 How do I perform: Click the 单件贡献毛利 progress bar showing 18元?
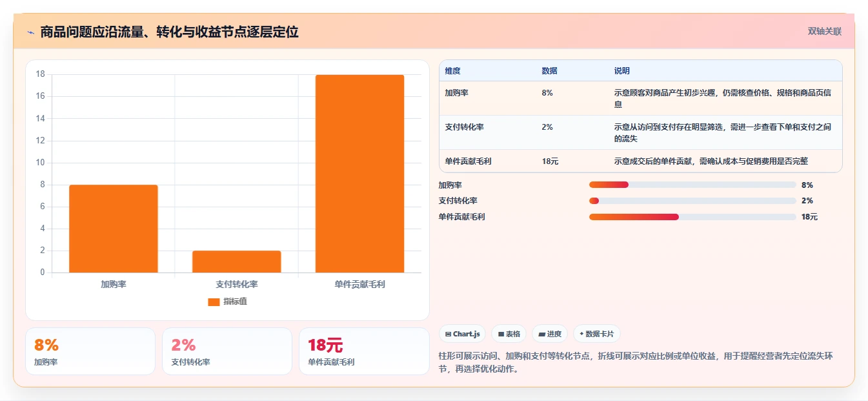tap(692, 217)
